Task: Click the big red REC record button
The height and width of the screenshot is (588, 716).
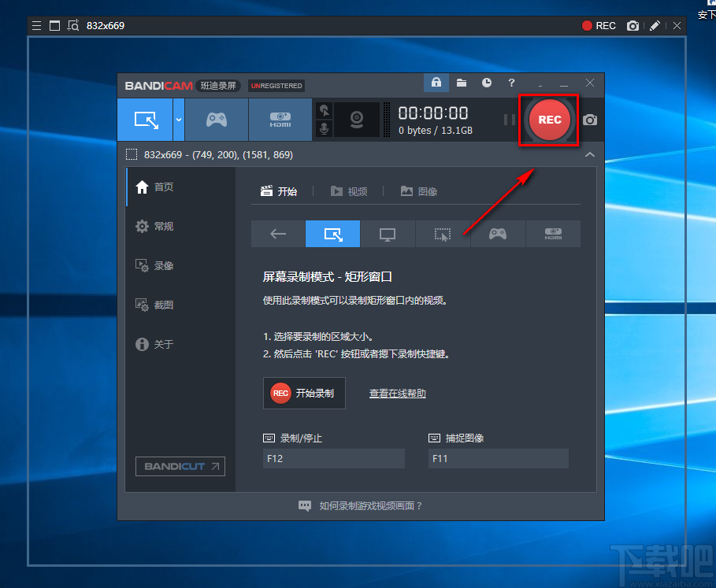Action: (549, 120)
